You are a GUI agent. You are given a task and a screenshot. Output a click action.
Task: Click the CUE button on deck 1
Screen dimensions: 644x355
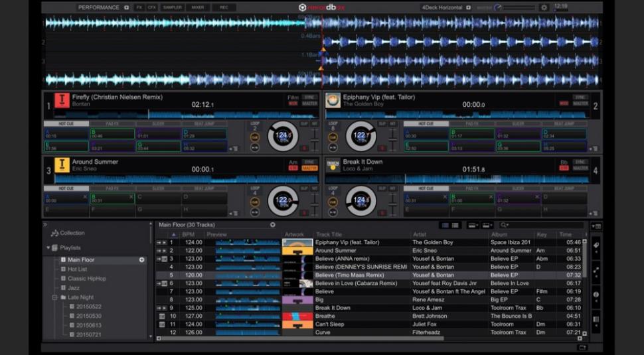click(x=255, y=137)
